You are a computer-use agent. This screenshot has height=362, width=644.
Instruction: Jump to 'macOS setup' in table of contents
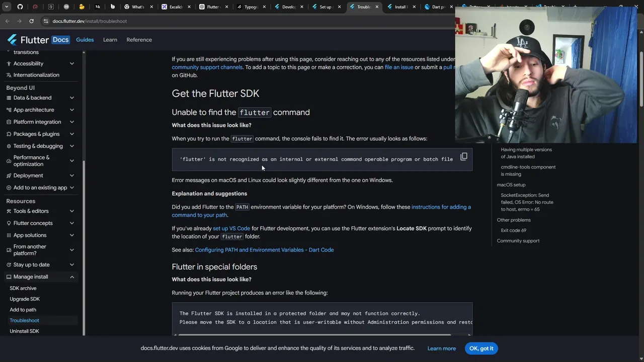click(511, 185)
